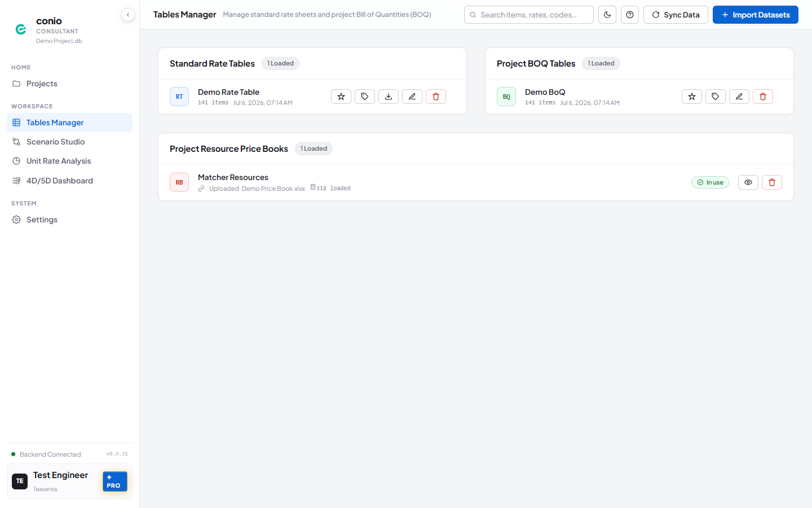
Task: Tag the Demo Rate Table
Action: click(365, 97)
